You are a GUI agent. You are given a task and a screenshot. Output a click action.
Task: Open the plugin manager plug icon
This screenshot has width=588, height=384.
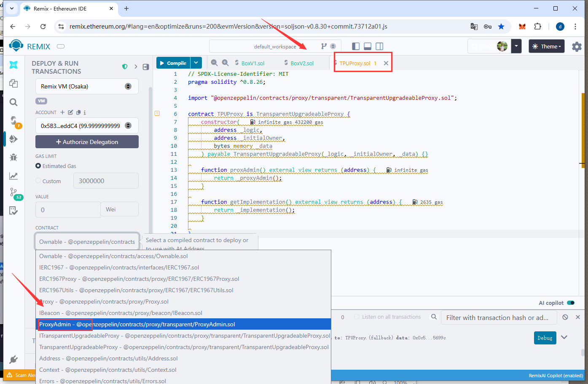click(x=13, y=360)
